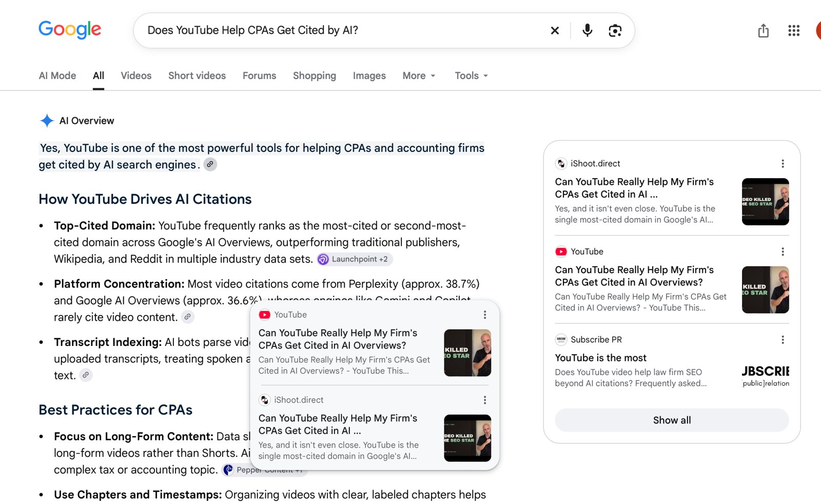The height and width of the screenshot is (504, 821).
Task: Open the Launchpoint +2 source chip
Action: tap(355, 259)
